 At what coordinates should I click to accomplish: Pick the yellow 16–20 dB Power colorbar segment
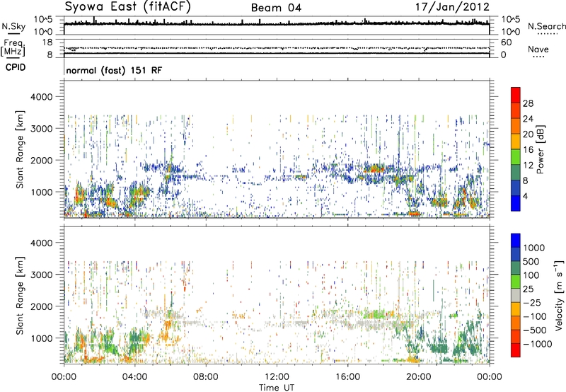pyautogui.click(x=516, y=141)
